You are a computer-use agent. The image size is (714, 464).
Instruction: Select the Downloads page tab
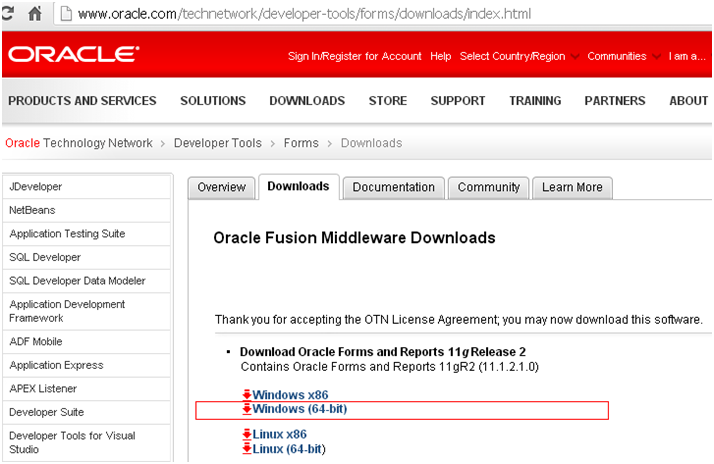pyautogui.click(x=298, y=187)
